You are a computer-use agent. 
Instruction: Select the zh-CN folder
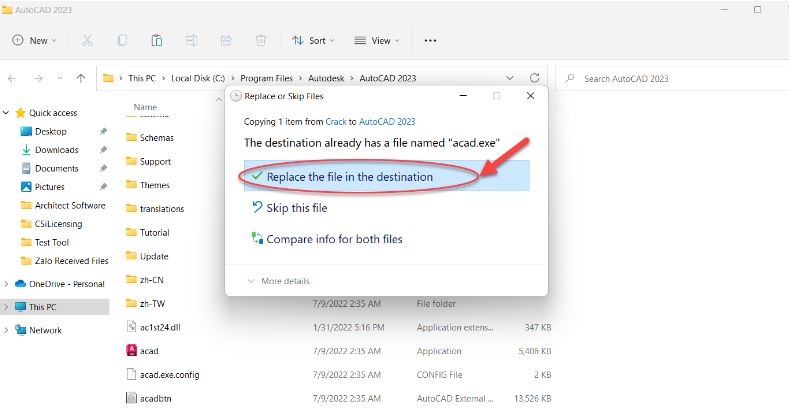click(151, 280)
